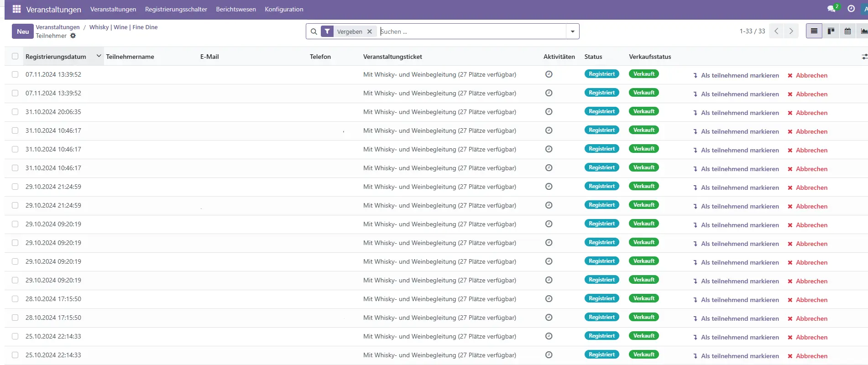Image resolution: width=868 pixels, height=365 pixels.
Task: Click pager counter 1-33 / 33
Action: tap(752, 31)
